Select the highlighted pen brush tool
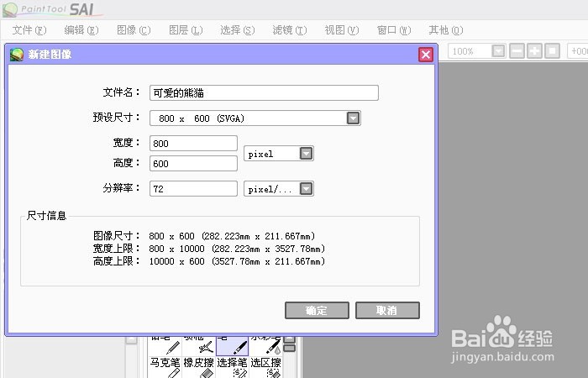The width and height of the screenshot is (588, 378). (x=233, y=346)
